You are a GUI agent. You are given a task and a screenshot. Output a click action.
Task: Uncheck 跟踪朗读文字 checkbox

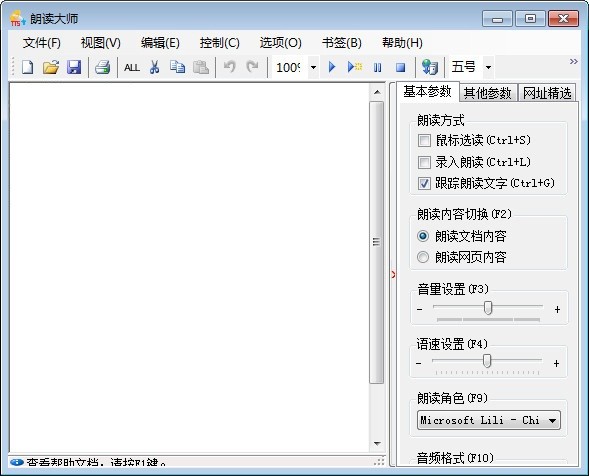[x=424, y=183]
